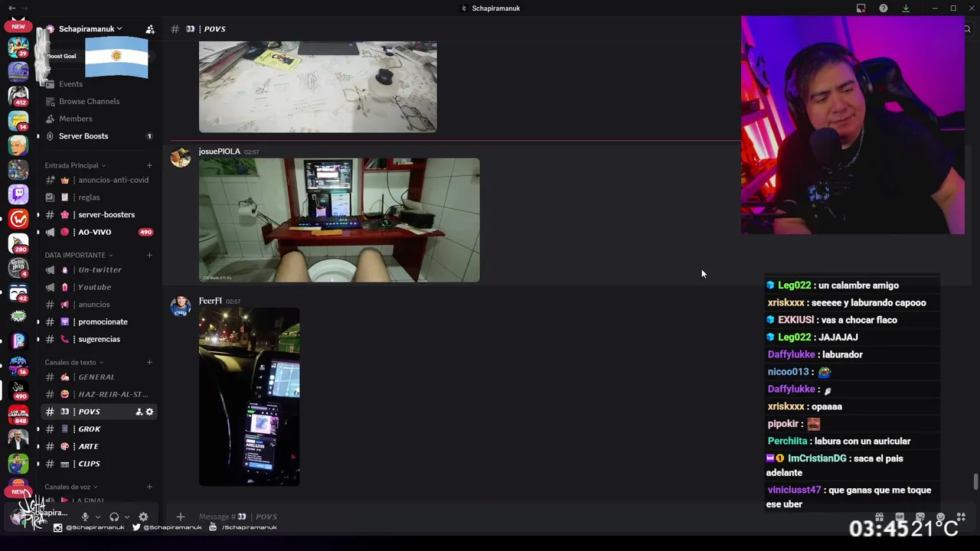Open the pink P server icon
Viewport: 980px width, 551px height.
click(18, 341)
